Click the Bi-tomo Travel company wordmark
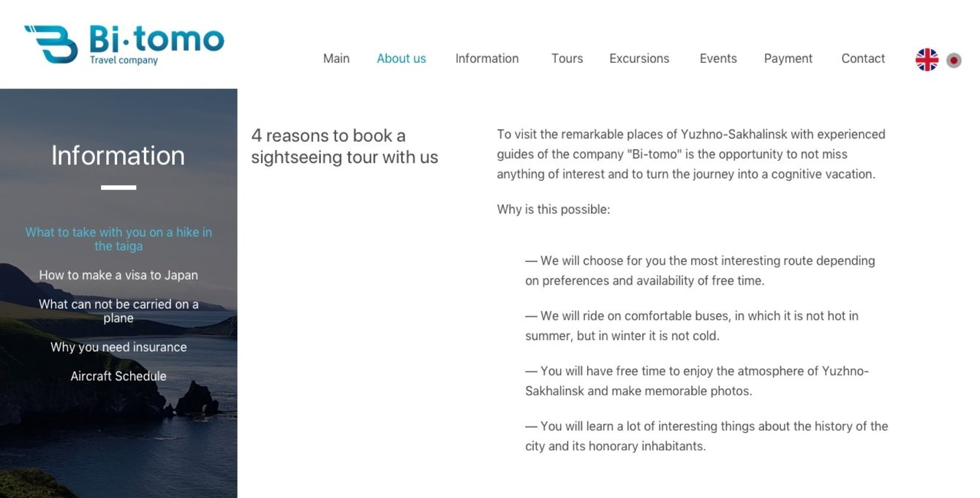Image resolution: width=980 pixels, height=498 pixels. (156, 44)
